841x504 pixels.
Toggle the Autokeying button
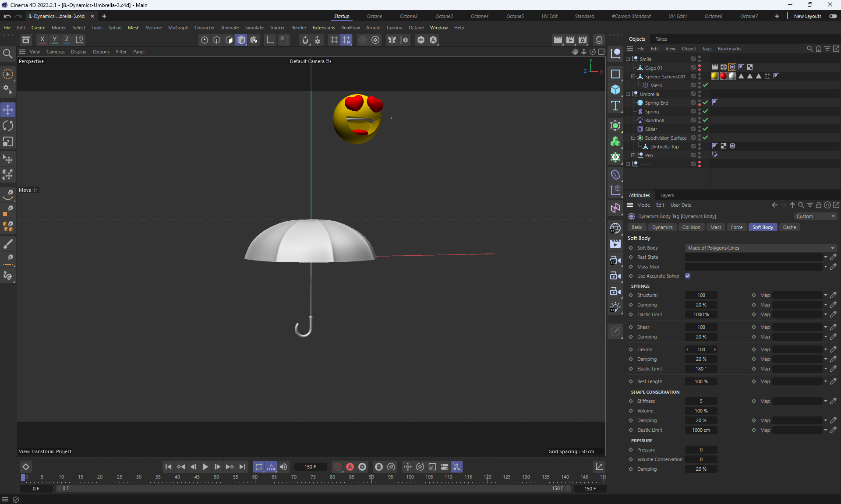350,467
